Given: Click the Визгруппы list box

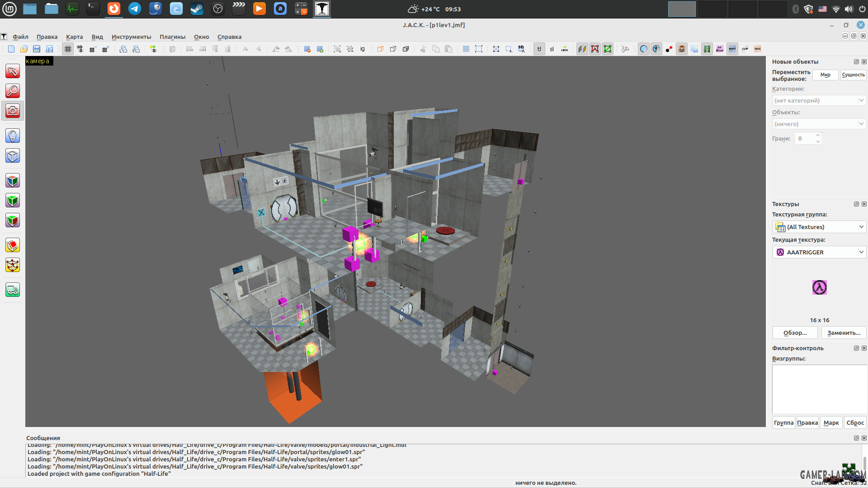Looking at the screenshot, I should [819, 389].
